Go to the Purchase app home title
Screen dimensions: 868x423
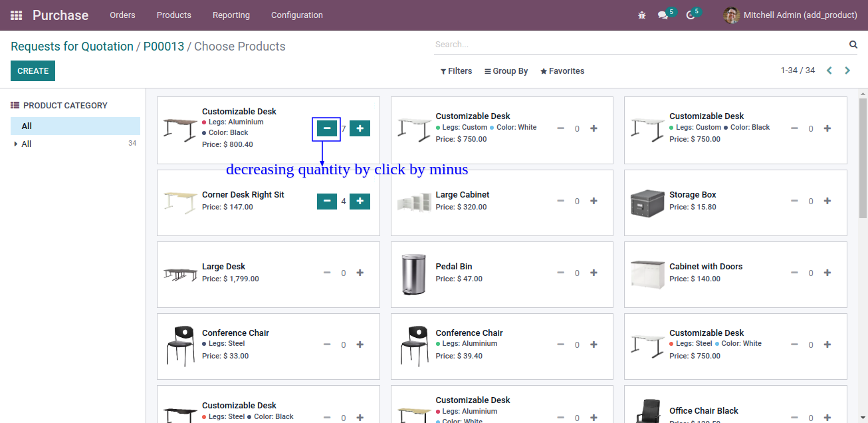(60, 15)
